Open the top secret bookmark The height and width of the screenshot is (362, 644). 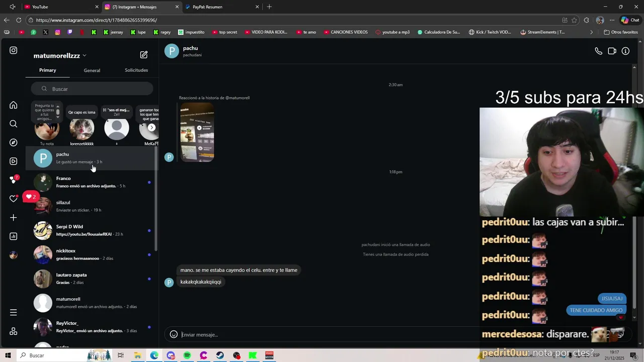pos(224,32)
